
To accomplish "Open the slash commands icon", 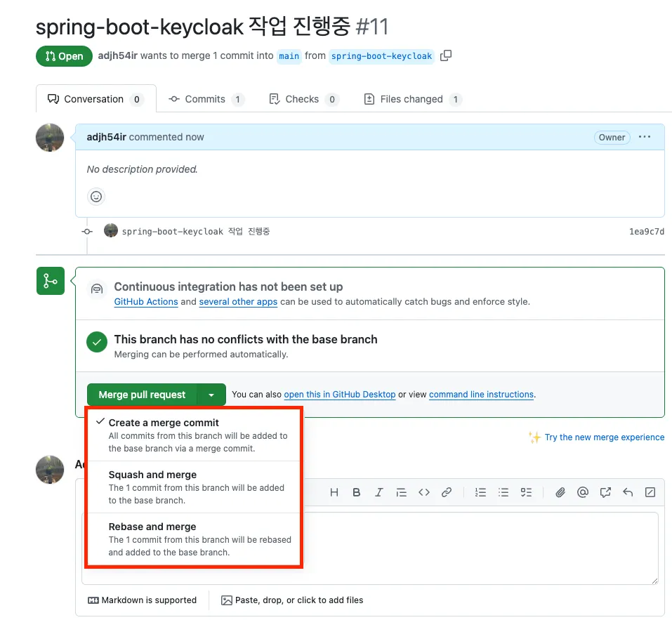I will click(650, 492).
